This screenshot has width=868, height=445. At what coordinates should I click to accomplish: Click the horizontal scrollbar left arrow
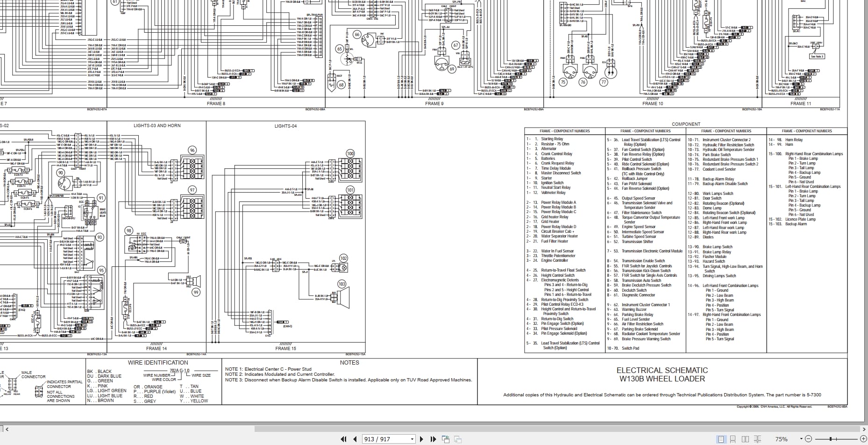7,429
